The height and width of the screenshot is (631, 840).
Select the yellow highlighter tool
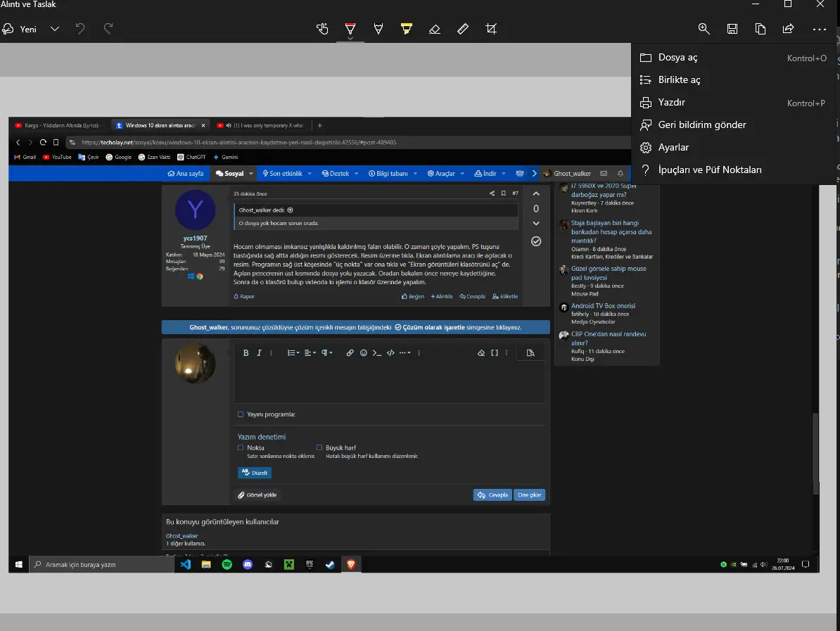[x=407, y=29]
